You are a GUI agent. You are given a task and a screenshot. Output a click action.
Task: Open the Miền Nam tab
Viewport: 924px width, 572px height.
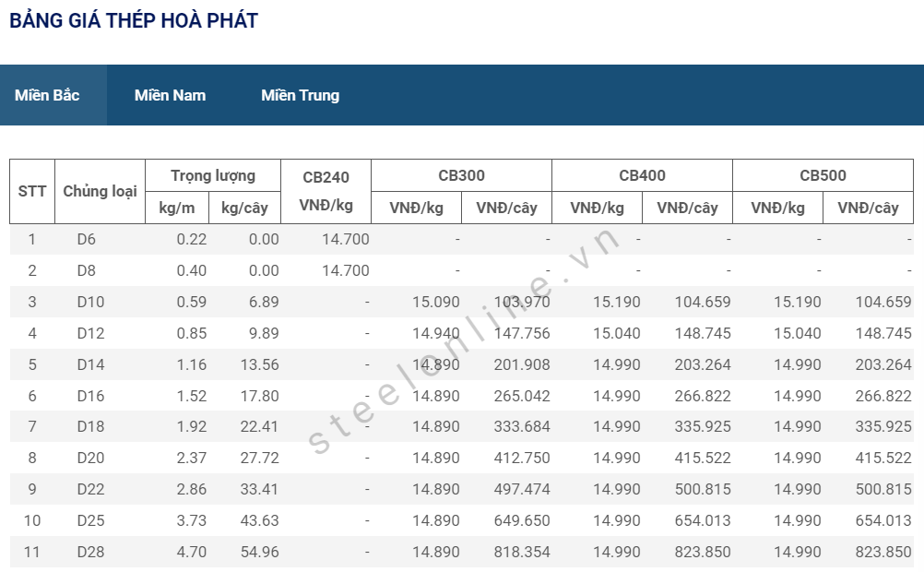pyautogui.click(x=170, y=95)
